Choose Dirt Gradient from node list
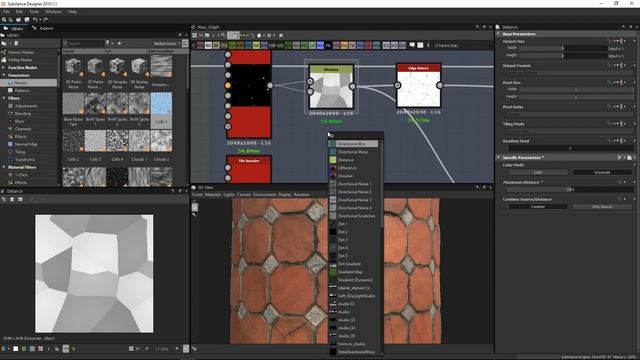This screenshot has width=640, height=360. point(353,264)
